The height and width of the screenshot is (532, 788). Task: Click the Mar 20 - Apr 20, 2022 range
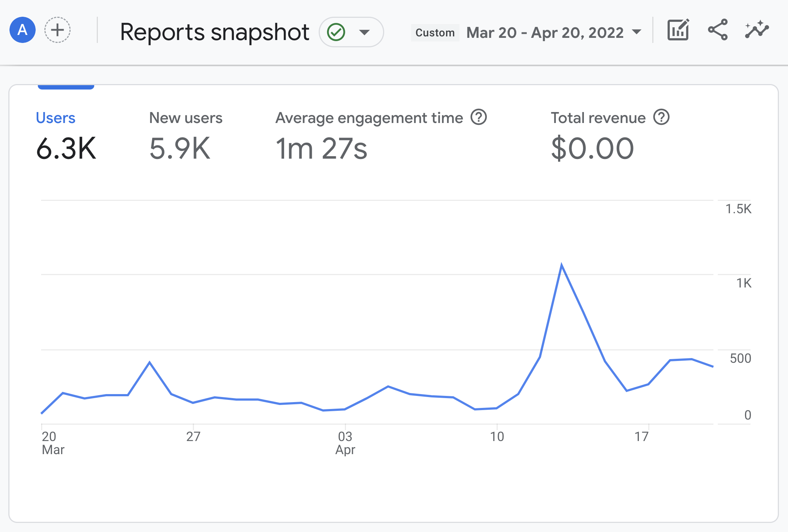click(545, 33)
